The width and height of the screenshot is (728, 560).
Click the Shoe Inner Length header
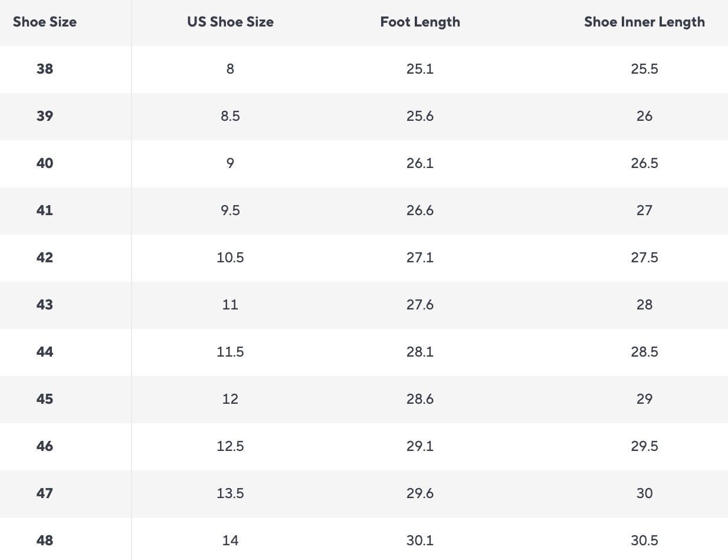tap(644, 22)
